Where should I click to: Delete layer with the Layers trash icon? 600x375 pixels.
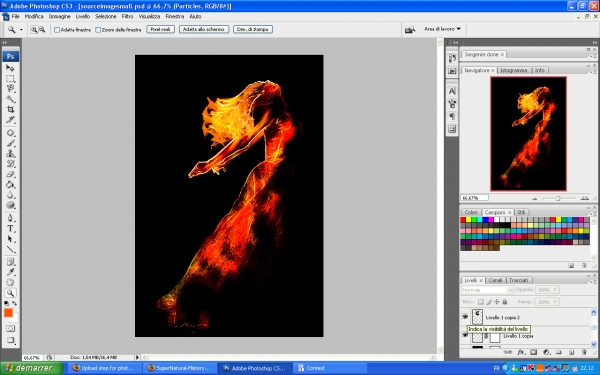pyautogui.click(x=584, y=352)
